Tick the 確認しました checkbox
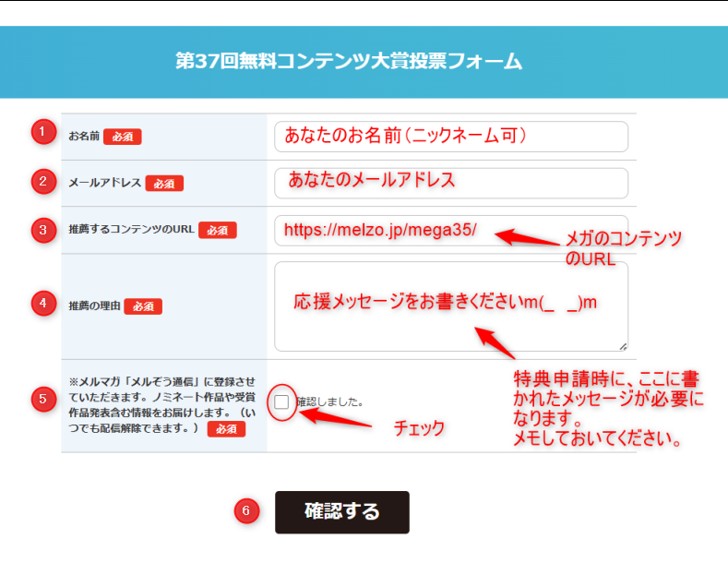Image resolution: width=728 pixels, height=587 pixels. pyautogui.click(x=281, y=401)
